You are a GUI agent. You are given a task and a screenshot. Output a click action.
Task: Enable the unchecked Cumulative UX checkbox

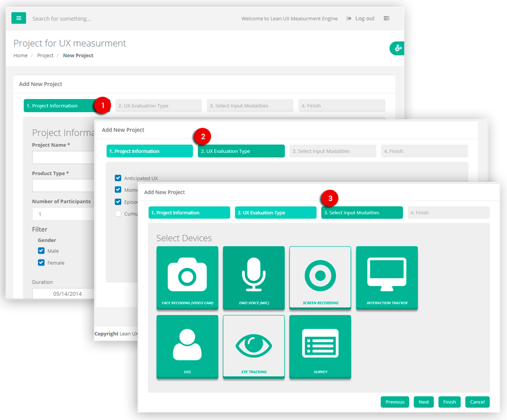click(118, 213)
